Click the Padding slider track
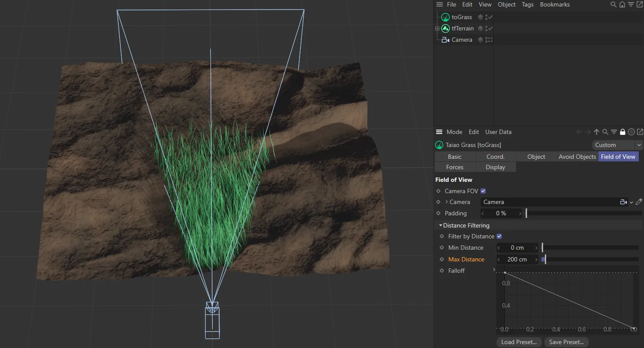The image size is (644, 348). click(584, 213)
